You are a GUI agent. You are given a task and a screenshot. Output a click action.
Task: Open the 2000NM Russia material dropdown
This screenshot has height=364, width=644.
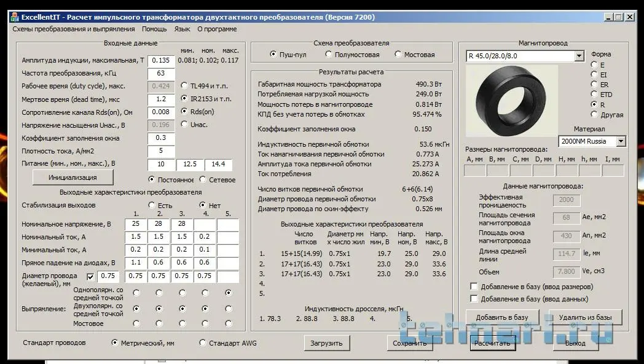point(621,141)
